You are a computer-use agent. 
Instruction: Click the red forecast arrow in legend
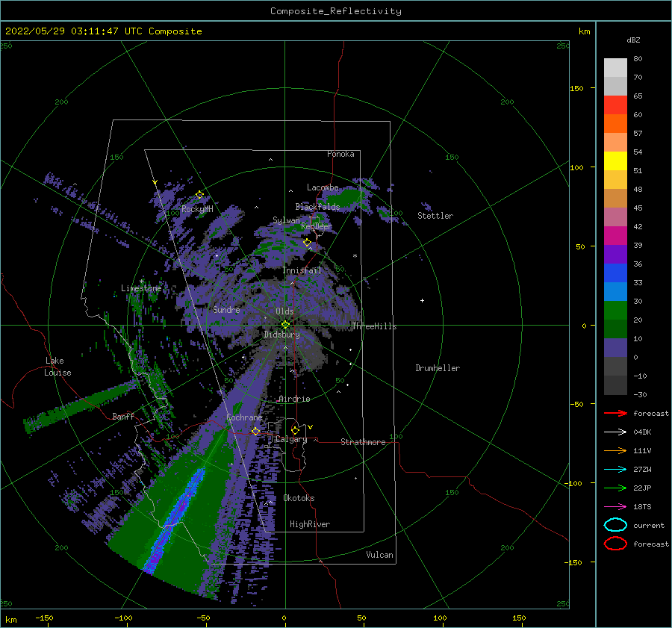(615, 413)
